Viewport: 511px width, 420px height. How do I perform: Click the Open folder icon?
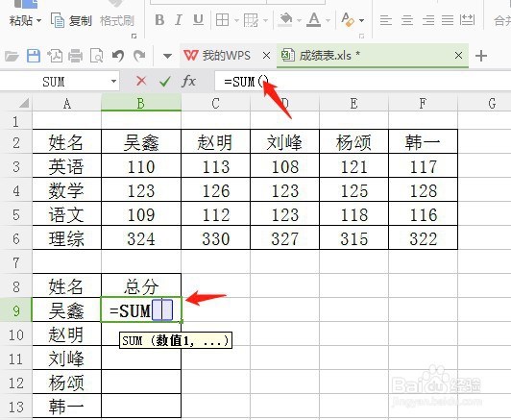point(12,56)
